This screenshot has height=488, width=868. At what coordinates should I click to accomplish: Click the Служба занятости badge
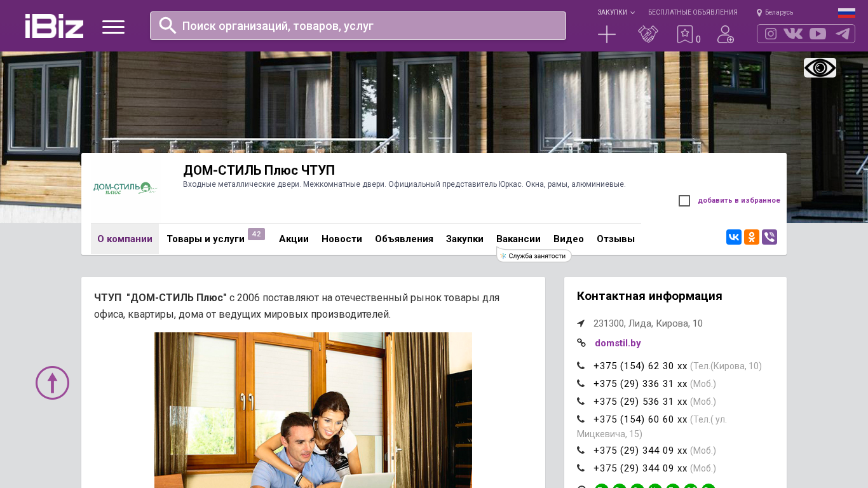click(x=534, y=255)
